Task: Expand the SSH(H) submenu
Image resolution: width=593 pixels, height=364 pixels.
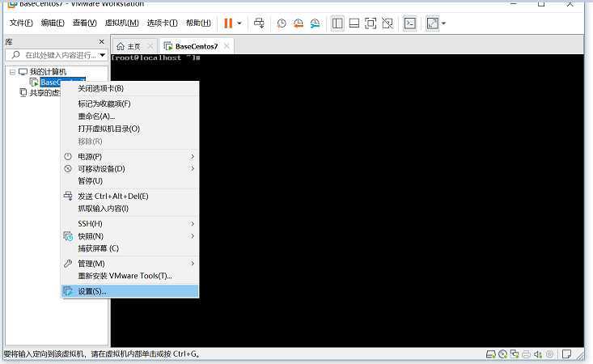Action: click(x=129, y=223)
